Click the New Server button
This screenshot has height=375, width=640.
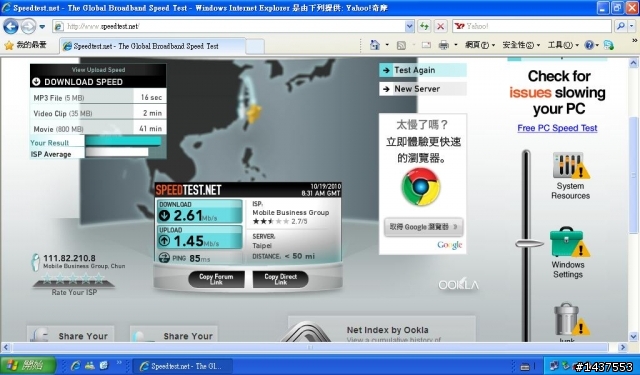click(x=423, y=89)
